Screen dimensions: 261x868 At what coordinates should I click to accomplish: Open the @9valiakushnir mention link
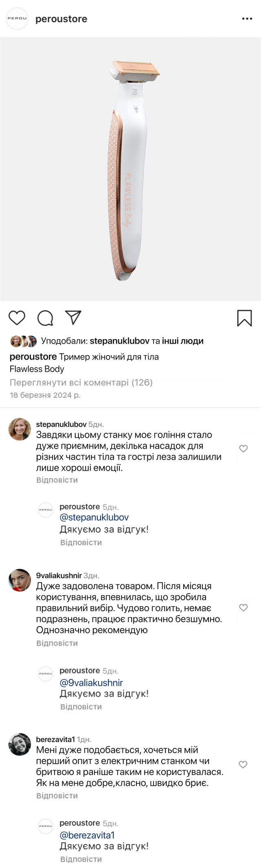tap(91, 683)
